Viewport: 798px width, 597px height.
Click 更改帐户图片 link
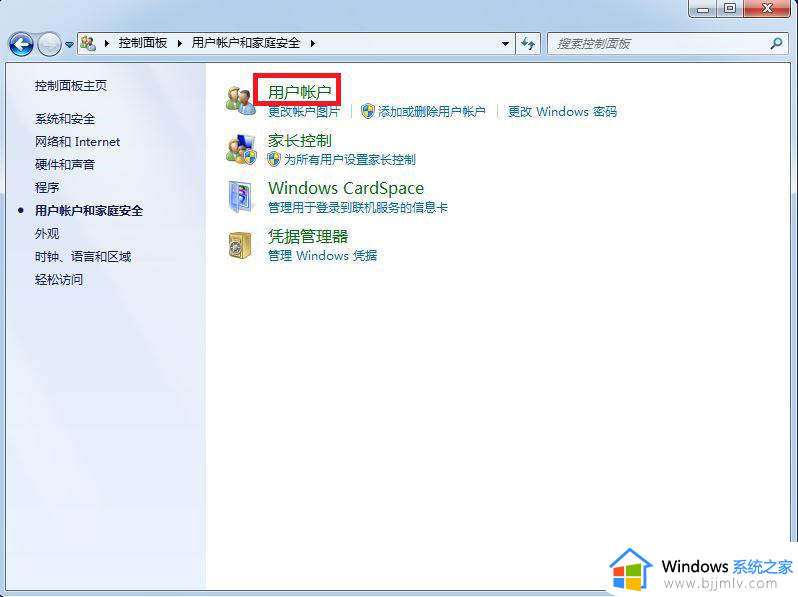[x=303, y=111]
